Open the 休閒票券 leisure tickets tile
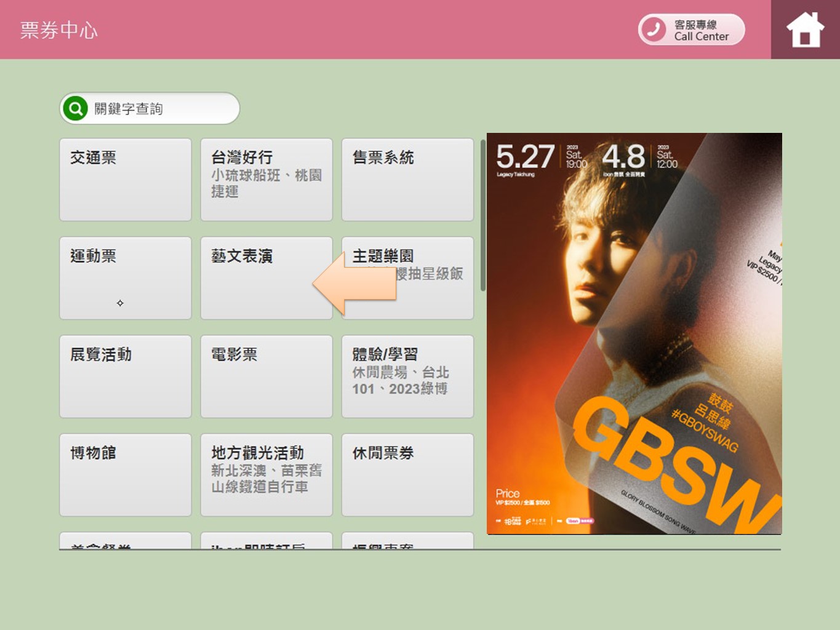Viewport: 840px width, 630px height. tap(407, 475)
